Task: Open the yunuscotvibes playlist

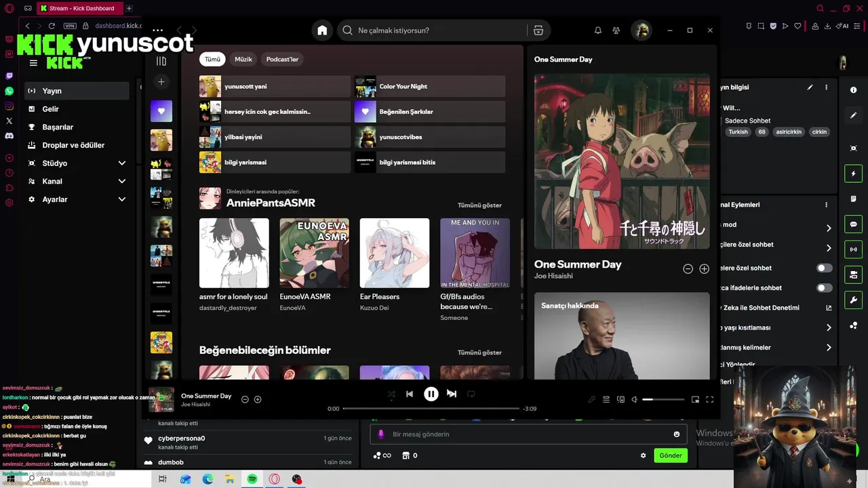Action: click(430, 137)
